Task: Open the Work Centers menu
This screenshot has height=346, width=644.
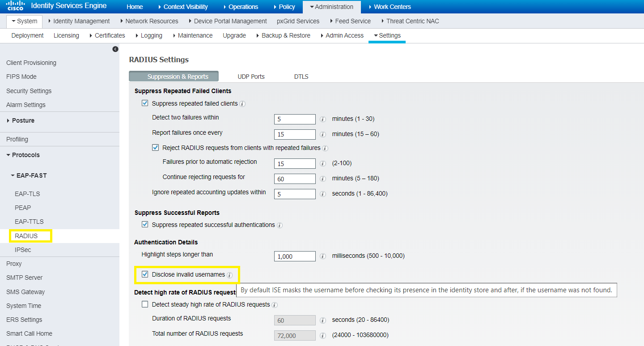Action: pyautogui.click(x=392, y=7)
